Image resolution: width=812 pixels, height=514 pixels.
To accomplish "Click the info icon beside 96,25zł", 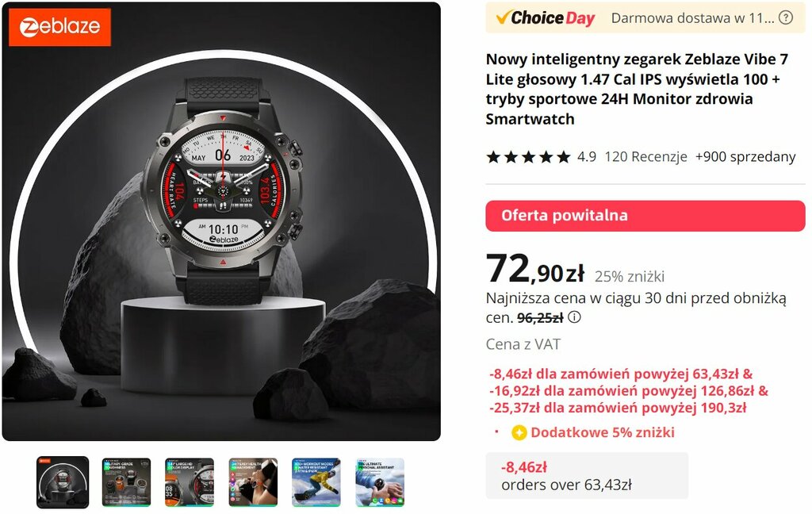I will [x=574, y=317].
